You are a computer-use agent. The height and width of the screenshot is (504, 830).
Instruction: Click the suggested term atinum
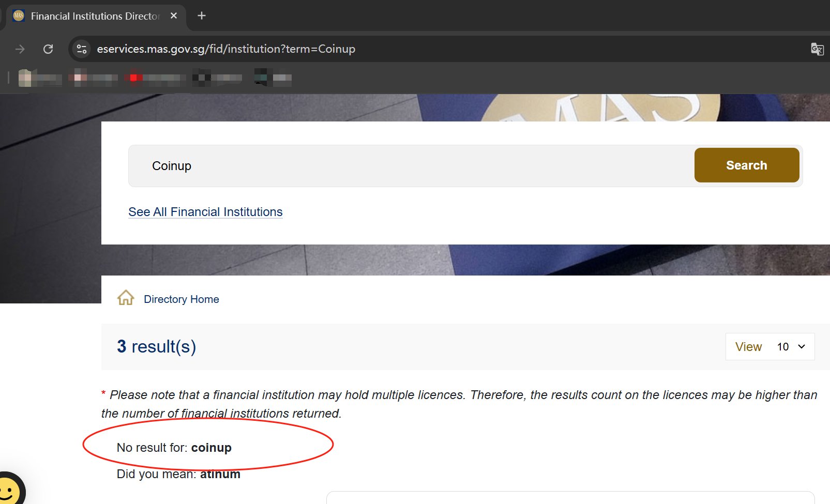[x=220, y=475]
